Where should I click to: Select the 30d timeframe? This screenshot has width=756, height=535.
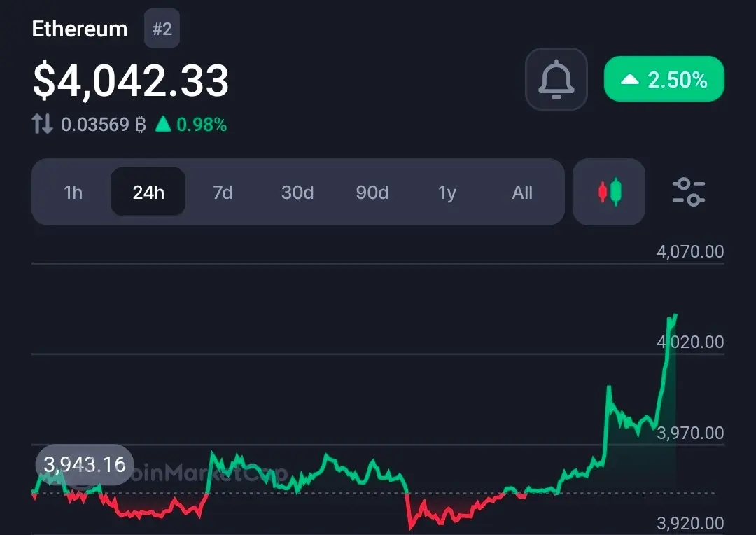click(297, 193)
